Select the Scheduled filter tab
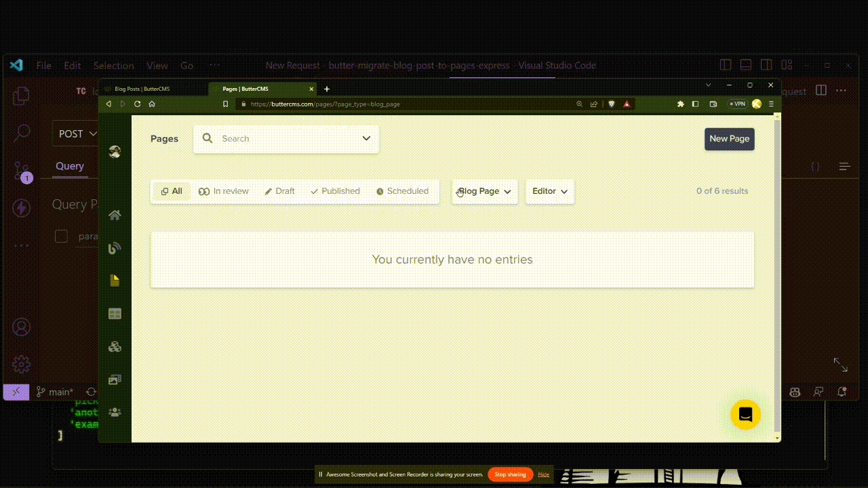Viewport: 868px width, 488px height. click(402, 191)
